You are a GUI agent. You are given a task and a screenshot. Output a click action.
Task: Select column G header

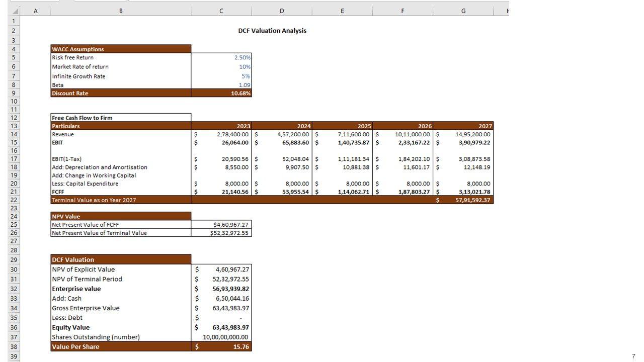click(x=463, y=11)
